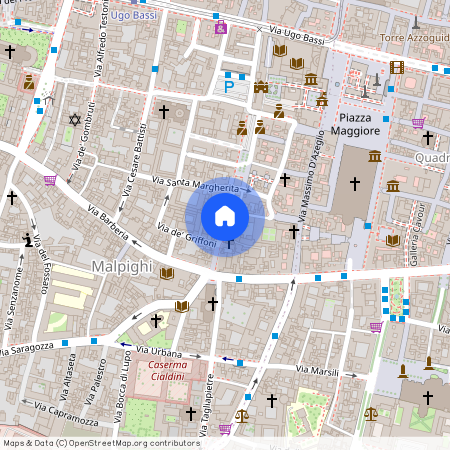Select the scales of justice icon near Via Tagliapietre
450x450 pixels.
click(x=242, y=416)
